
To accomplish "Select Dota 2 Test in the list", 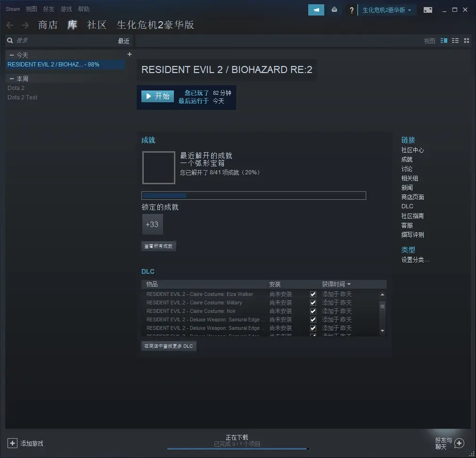I will pyautogui.click(x=23, y=98).
